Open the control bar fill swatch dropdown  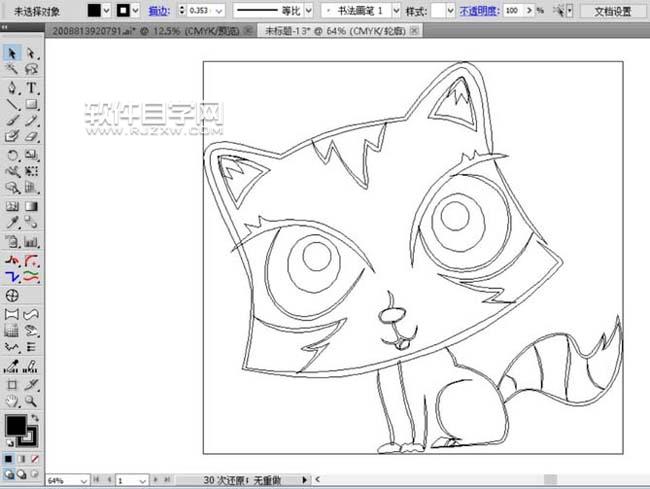coord(107,10)
